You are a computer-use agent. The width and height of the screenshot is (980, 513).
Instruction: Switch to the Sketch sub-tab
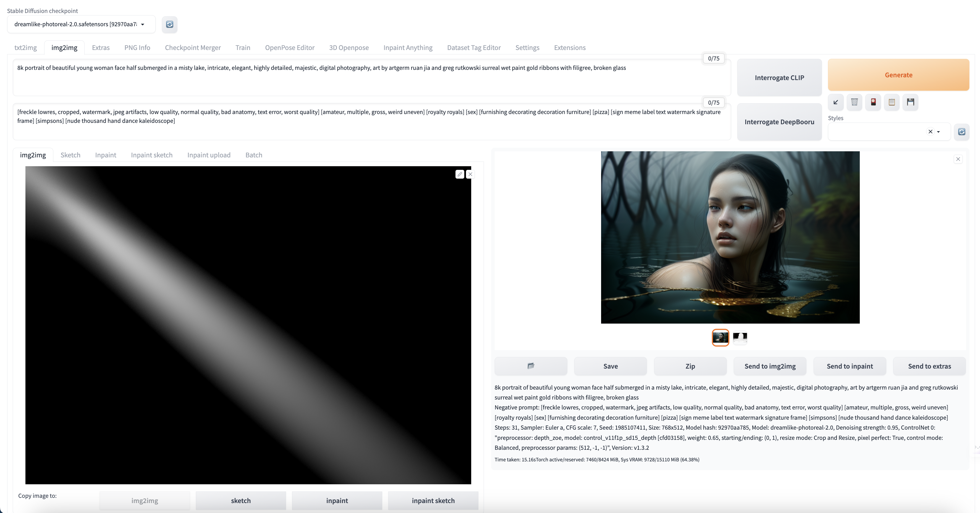click(70, 155)
